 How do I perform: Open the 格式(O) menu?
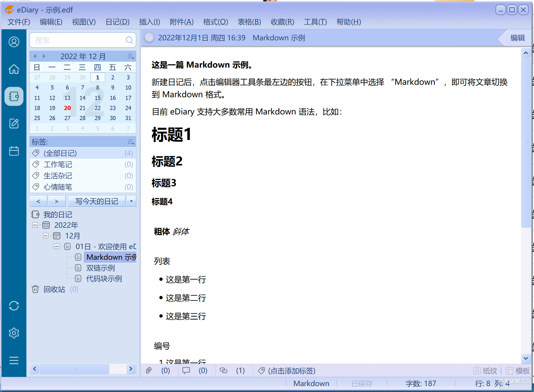[215, 22]
